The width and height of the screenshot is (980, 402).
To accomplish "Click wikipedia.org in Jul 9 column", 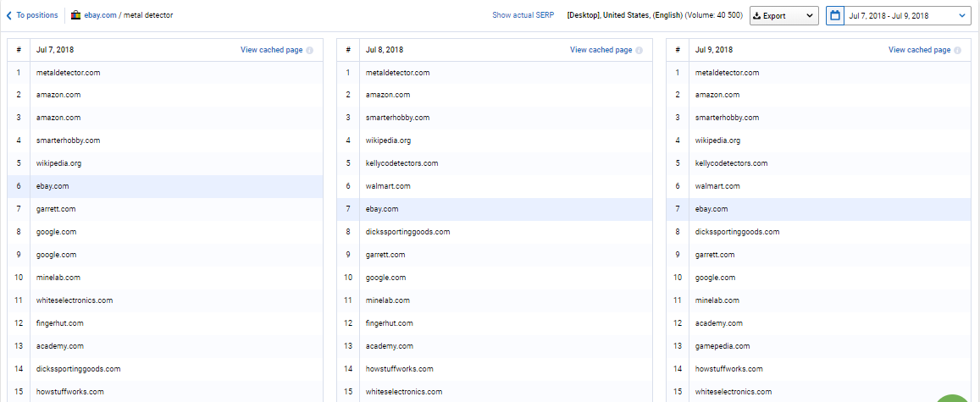I will coord(717,140).
